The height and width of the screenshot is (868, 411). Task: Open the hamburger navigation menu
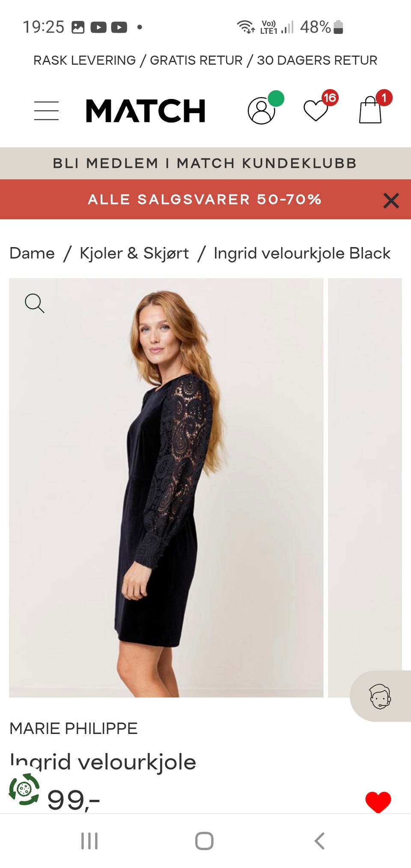(x=46, y=110)
